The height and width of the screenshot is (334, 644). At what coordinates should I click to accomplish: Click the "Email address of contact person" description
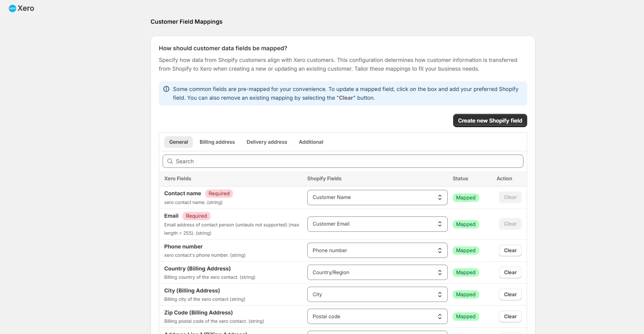pos(232,229)
